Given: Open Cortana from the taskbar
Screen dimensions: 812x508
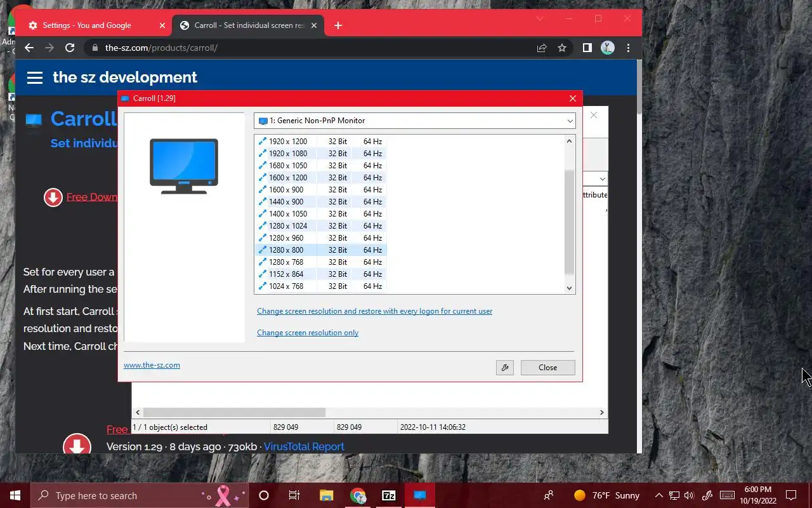Looking at the screenshot, I should pos(264,495).
